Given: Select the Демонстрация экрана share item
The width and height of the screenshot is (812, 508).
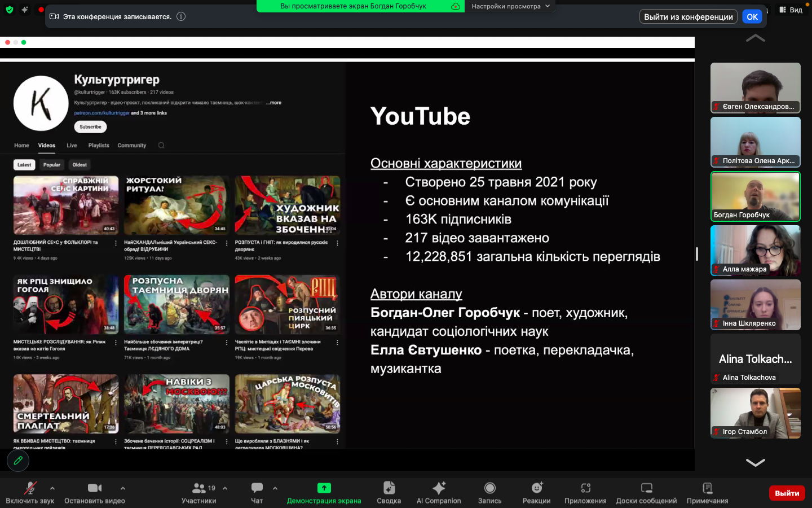Looking at the screenshot, I should pyautogui.click(x=324, y=489).
